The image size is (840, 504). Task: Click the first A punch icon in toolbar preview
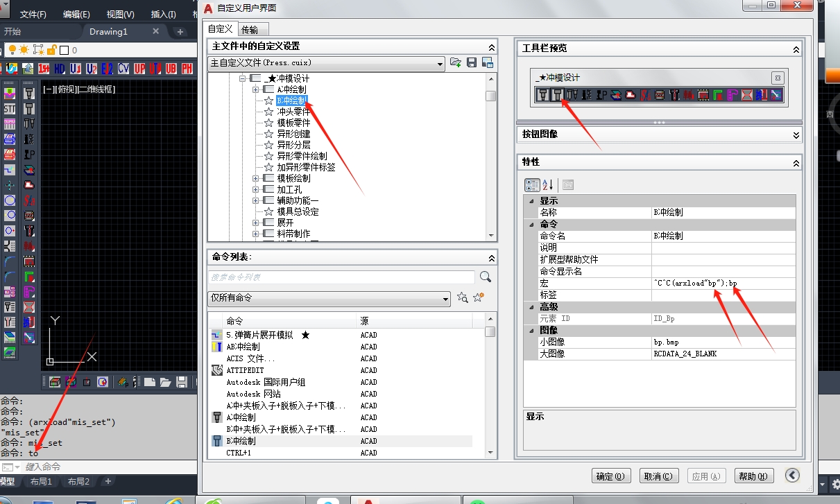coord(543,95)
